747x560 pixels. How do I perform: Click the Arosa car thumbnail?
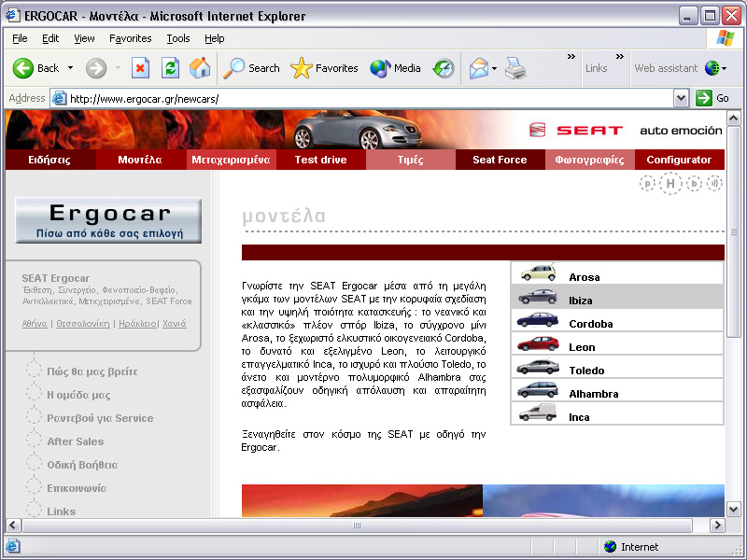coord(539,273)
